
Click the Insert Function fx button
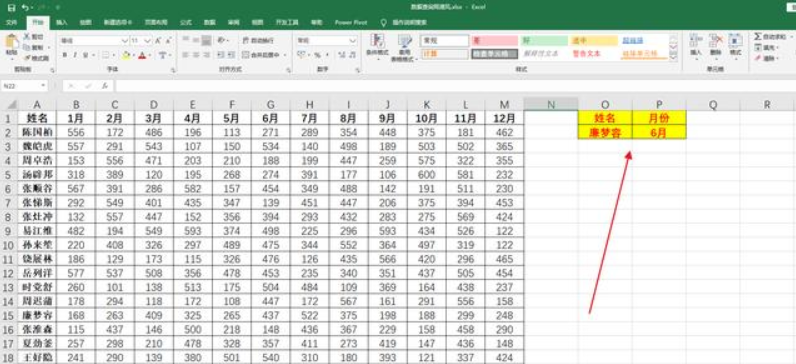(x=105, y=86)
